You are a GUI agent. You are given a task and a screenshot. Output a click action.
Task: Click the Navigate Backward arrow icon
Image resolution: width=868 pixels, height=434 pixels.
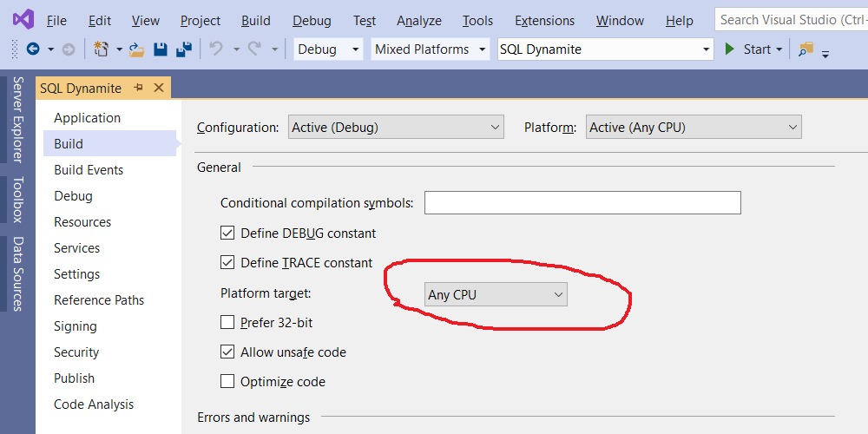coord(33,49)
